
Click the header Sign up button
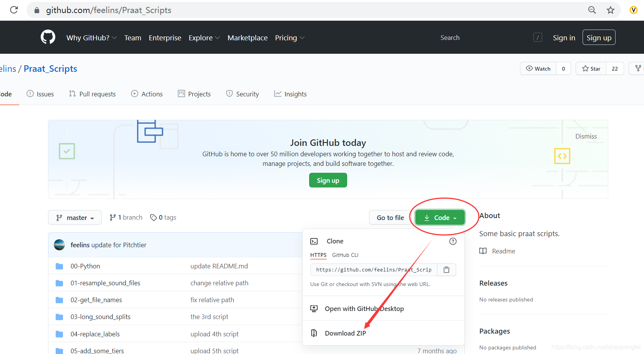[599, 37]
